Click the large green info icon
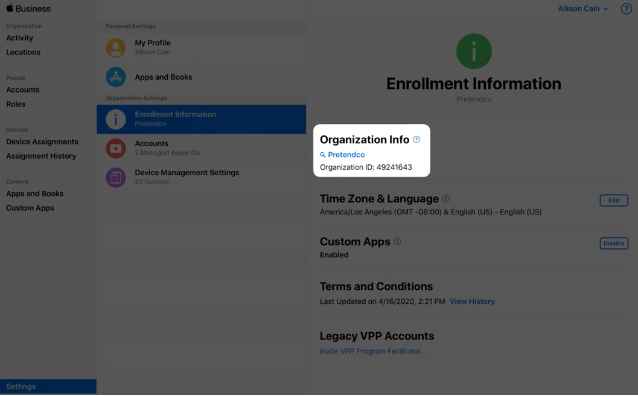Image resolution: width=638 pixels, height=396 pixels. click(474, 51)
